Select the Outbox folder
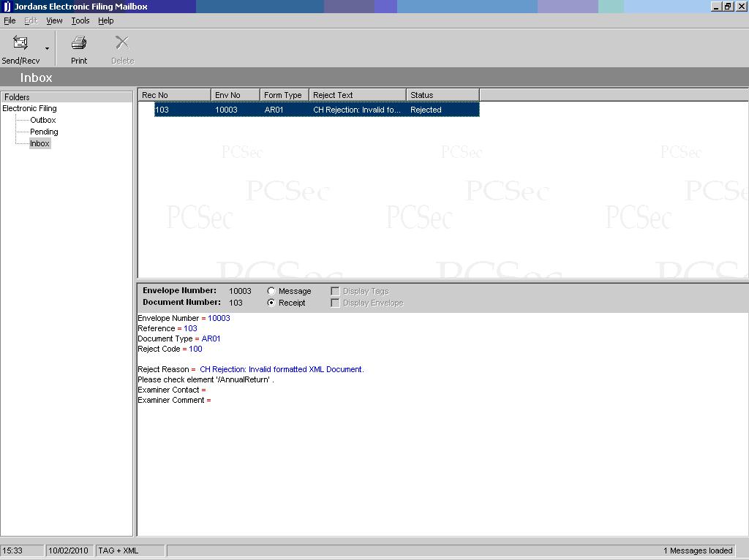The image size is (749, 560). coord(42,120)
